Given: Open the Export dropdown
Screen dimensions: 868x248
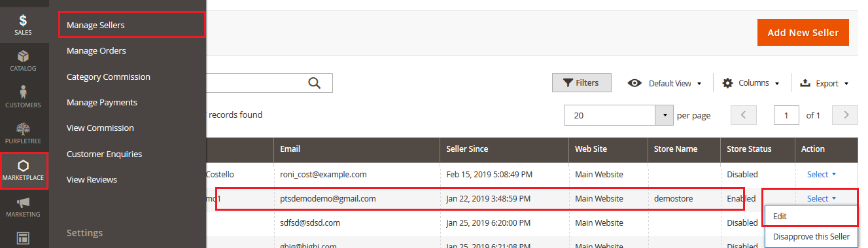Looking at the screenshot, I should 824,83.
